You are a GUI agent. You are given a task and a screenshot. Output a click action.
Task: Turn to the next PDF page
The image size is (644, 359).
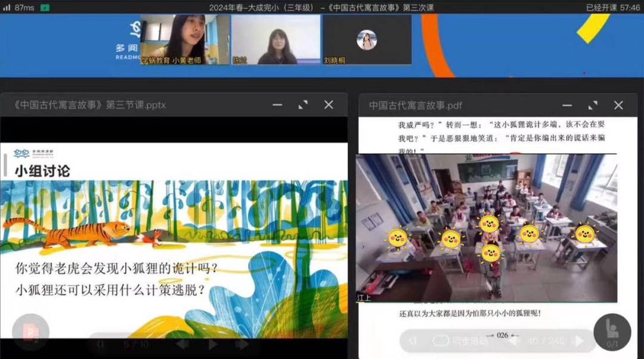pos(578,341)
